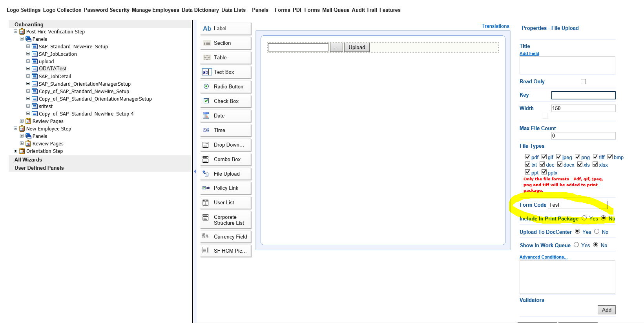The image size is (644, 323).
Task: Open the Advanced Conditions link
Action: tap(544, 257)
